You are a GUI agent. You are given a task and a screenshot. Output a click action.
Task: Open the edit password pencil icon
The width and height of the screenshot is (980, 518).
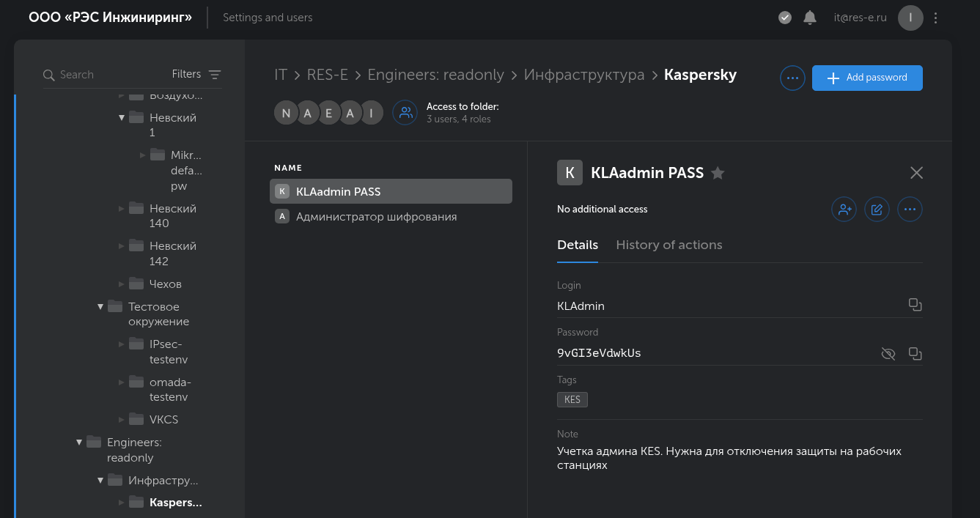(877, 210)
